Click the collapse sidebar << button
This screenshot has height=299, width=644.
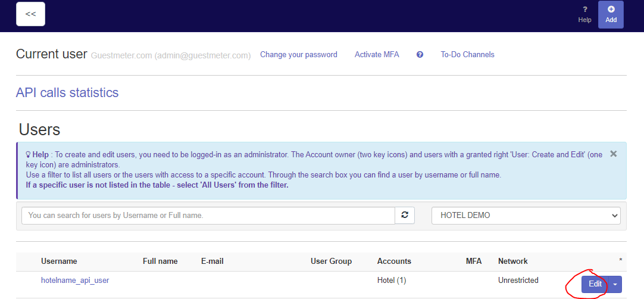click(x=30, y=14)
